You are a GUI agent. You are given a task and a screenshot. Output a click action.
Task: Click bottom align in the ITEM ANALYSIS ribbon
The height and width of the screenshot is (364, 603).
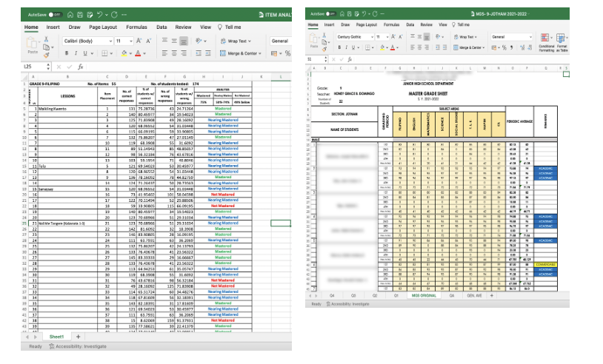(x=184, y=41)
